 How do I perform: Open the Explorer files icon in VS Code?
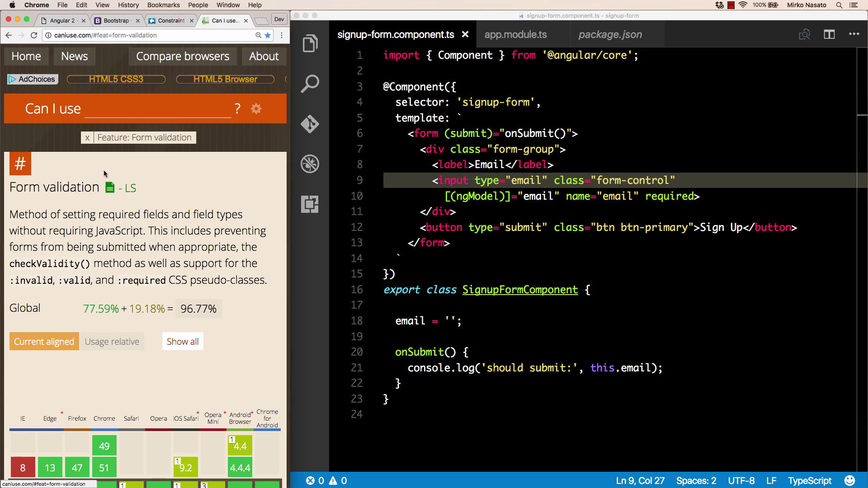(310, 43)
